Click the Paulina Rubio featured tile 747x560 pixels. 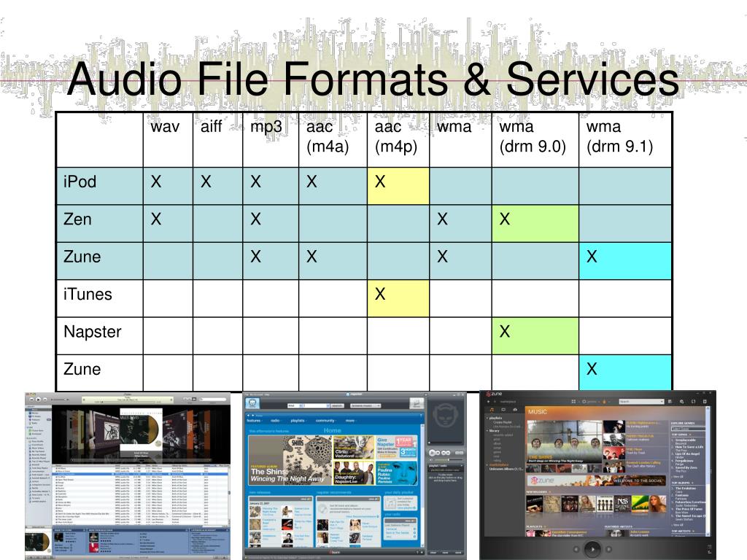point(397,472)
